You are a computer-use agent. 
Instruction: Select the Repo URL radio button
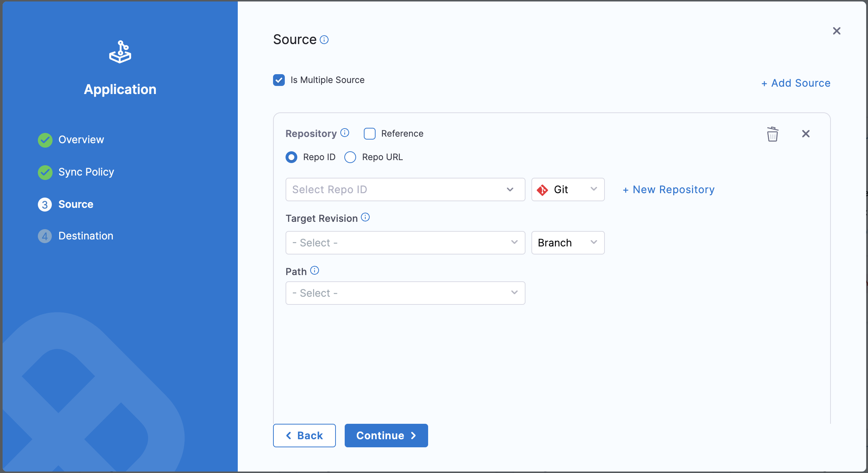point(350,157)
